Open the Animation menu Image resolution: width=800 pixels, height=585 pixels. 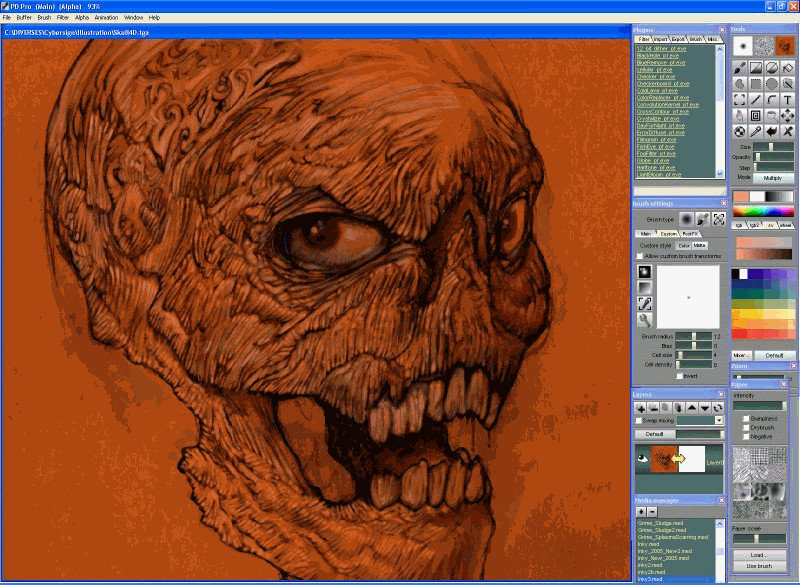[x=106, y=17]
